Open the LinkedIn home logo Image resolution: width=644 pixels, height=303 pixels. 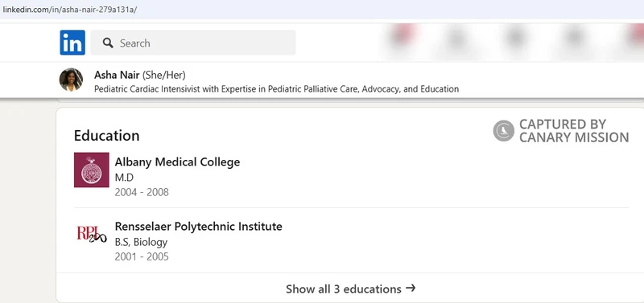tap(72, 43)
